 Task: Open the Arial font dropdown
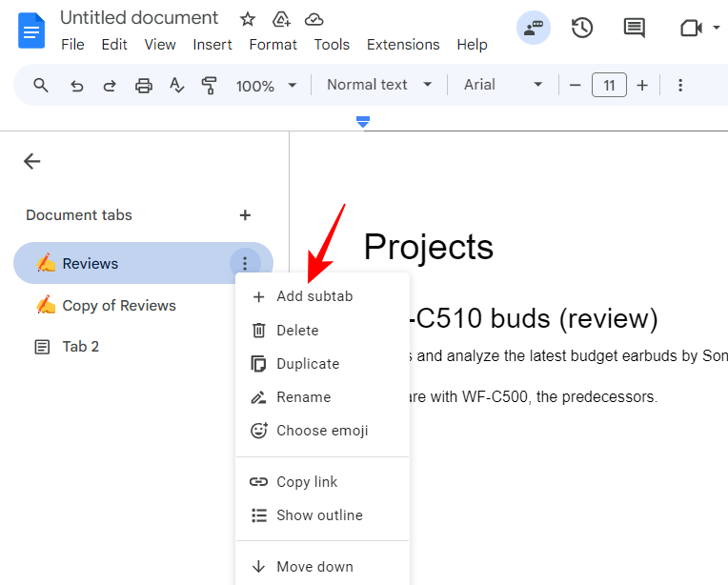[x=503, y=85]
